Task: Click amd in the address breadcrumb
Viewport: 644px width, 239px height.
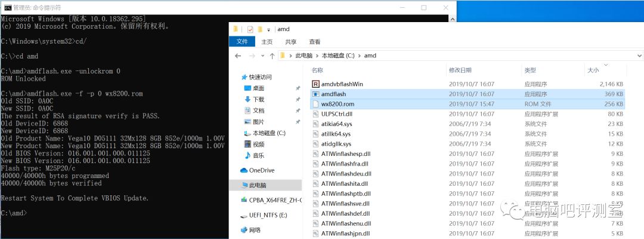Action: 370,56
